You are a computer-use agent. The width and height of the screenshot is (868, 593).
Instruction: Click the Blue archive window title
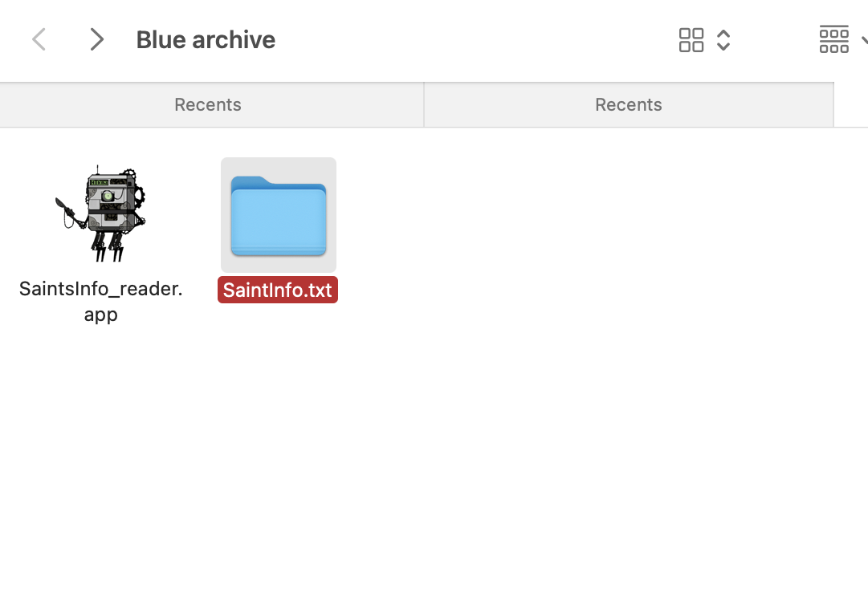(x=206, y=40)
